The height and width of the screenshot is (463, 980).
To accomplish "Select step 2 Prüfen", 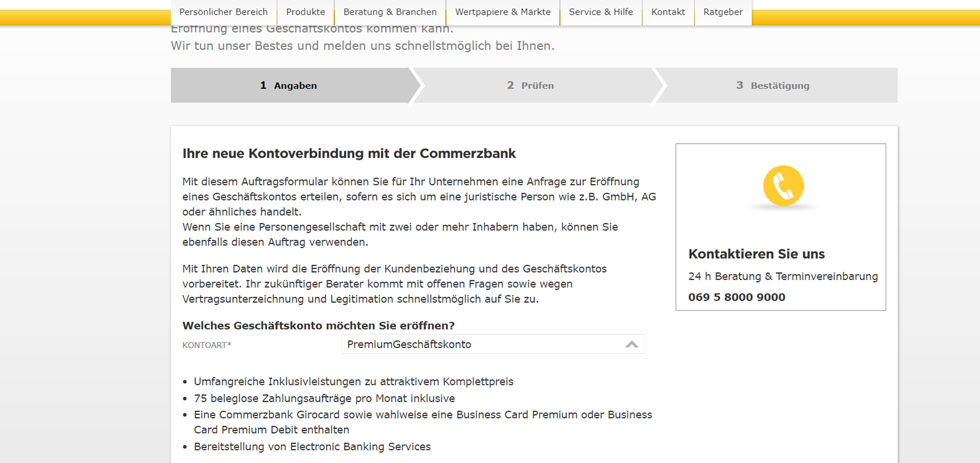I will [531, 86].
